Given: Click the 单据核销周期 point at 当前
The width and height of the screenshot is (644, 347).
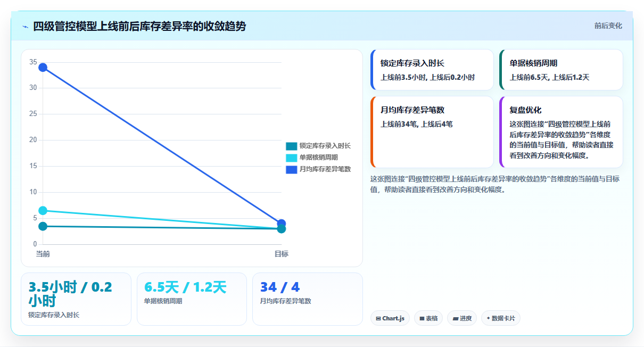Looking at the screenshot, I should click(43, 211).
